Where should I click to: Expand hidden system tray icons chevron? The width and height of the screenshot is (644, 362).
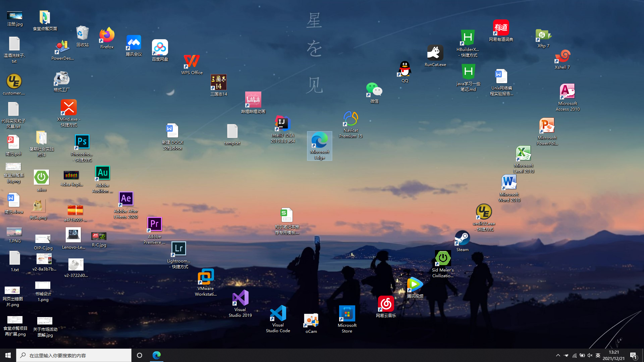pos(558,355)
